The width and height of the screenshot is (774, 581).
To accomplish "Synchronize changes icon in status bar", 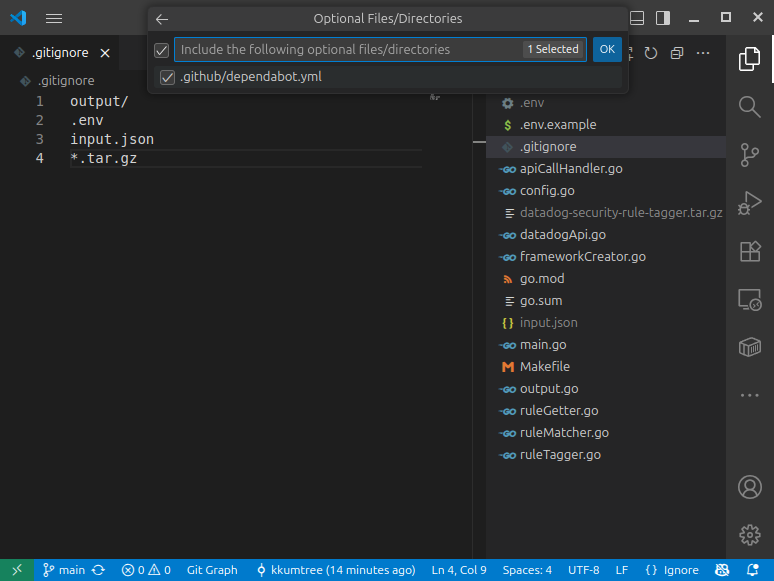I will 98,570.
